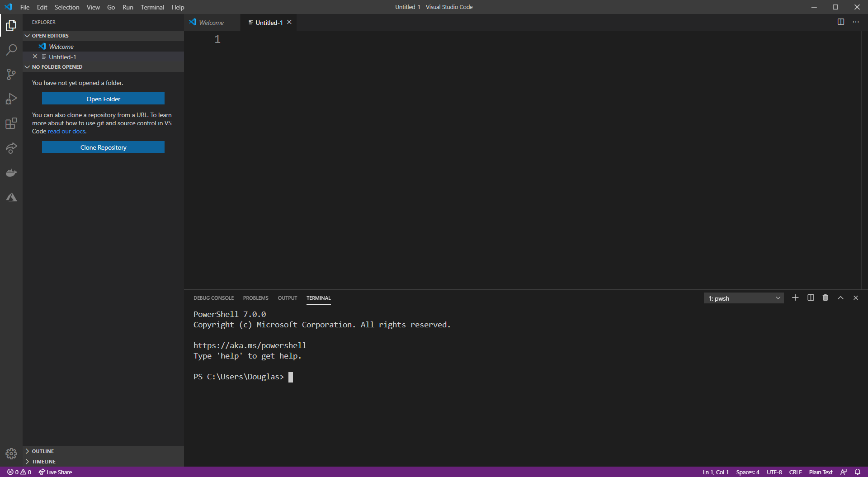
Task: Kill the terminal with trash icon
Action: (x=826, y=298)
